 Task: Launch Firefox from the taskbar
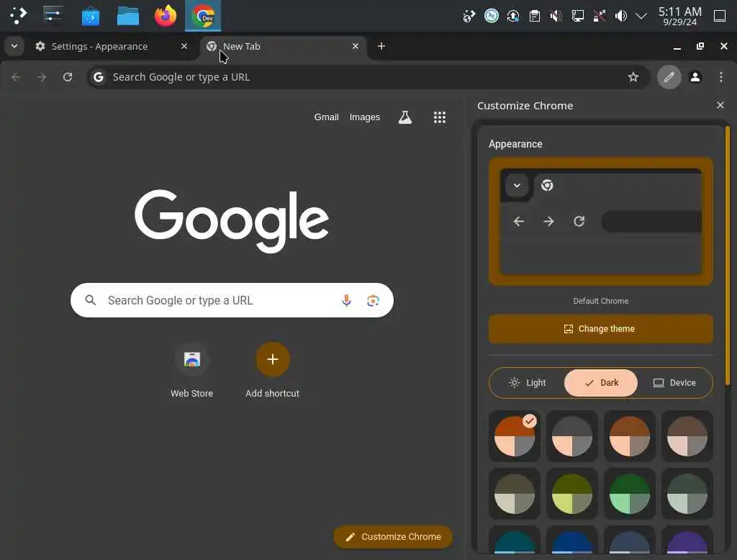coord(166,16)
